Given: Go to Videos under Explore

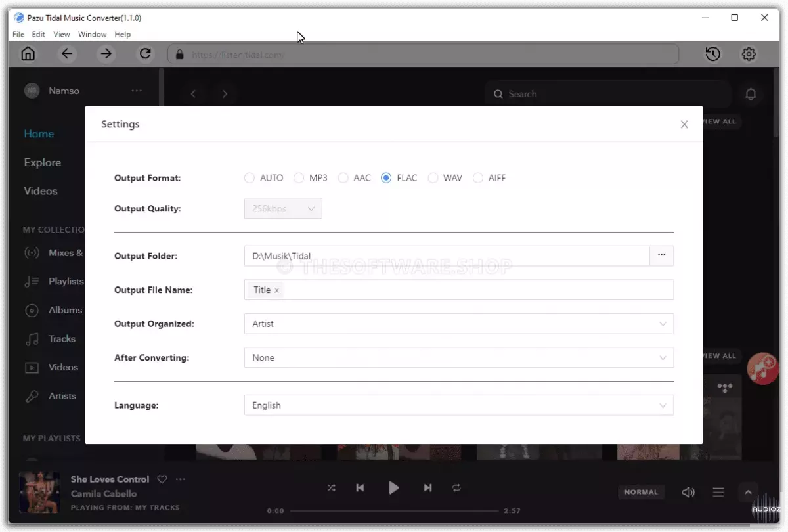Looking at the screenshot, I should tap(41, 191).
